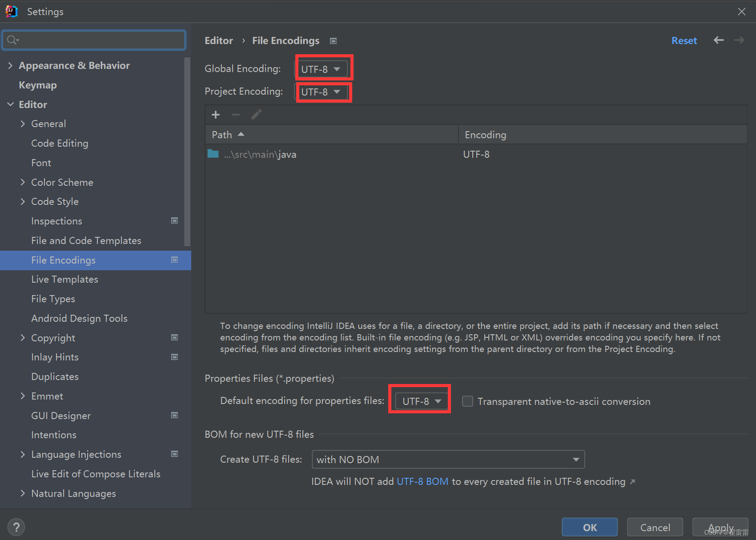Click the Reset link
Image resolution: width=756 pixels, height=540 pixels.
click(684, 40)
